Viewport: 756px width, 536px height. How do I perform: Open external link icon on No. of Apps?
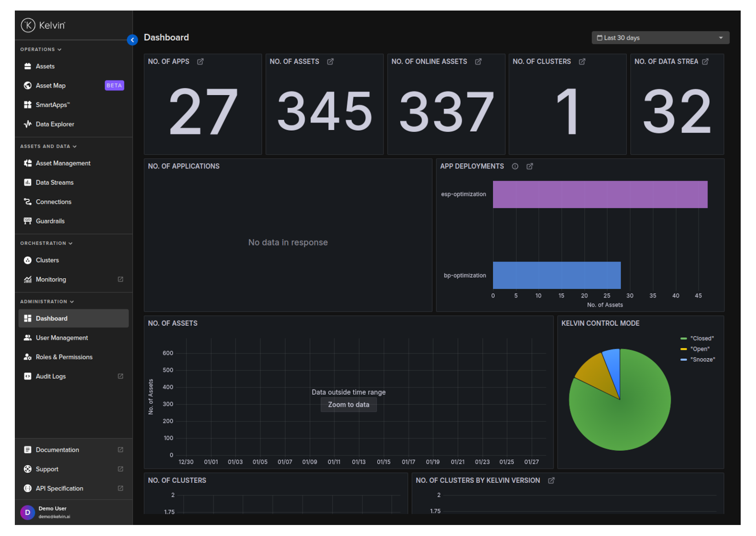200,62
